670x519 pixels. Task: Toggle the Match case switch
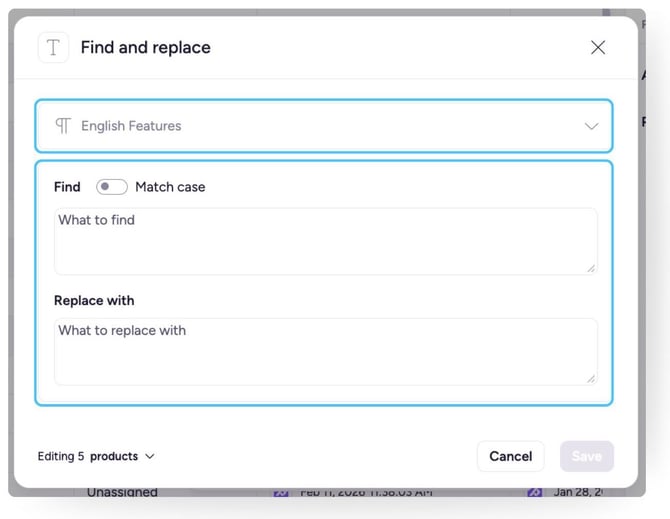[x=111, y=187]
